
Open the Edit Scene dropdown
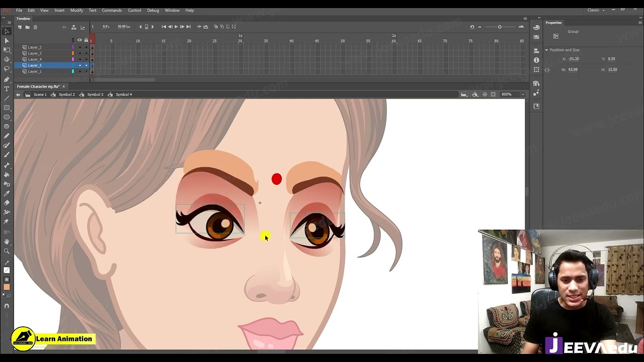click(463, 95)
